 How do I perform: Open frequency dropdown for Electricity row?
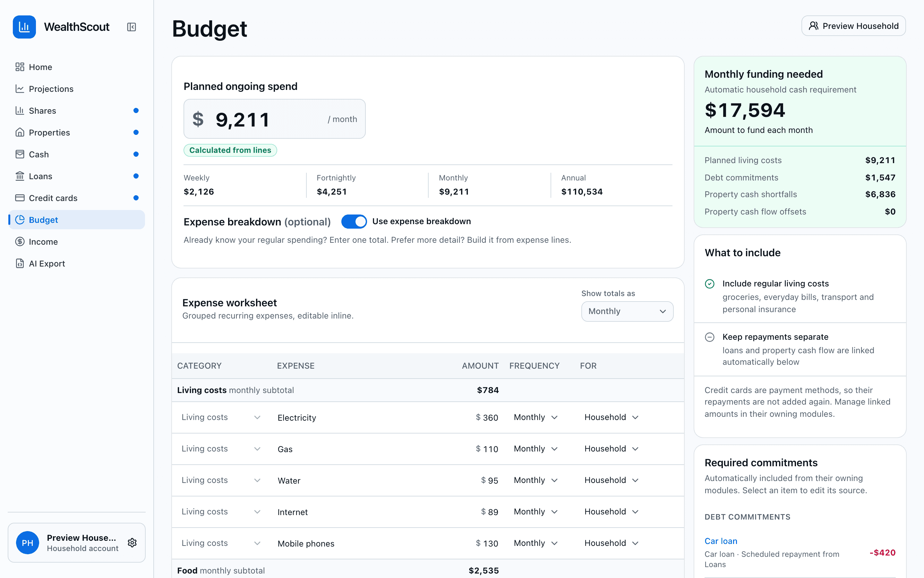click(536, 417)
